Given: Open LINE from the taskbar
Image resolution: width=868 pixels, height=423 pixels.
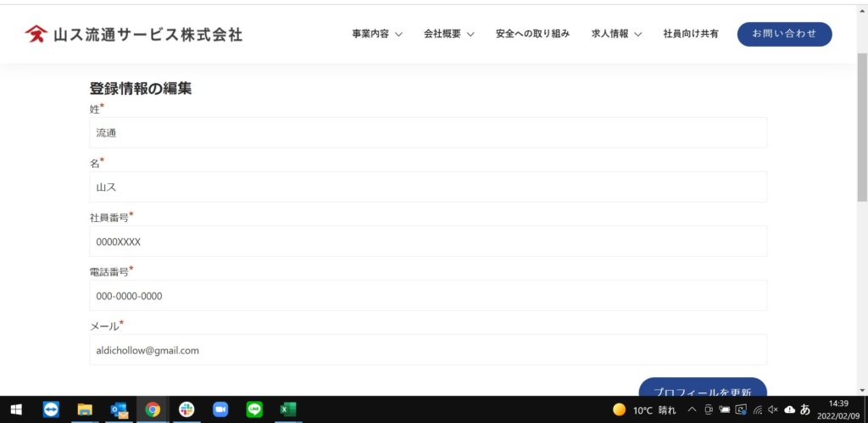Looking at the screenshot, I should [254, 409].
